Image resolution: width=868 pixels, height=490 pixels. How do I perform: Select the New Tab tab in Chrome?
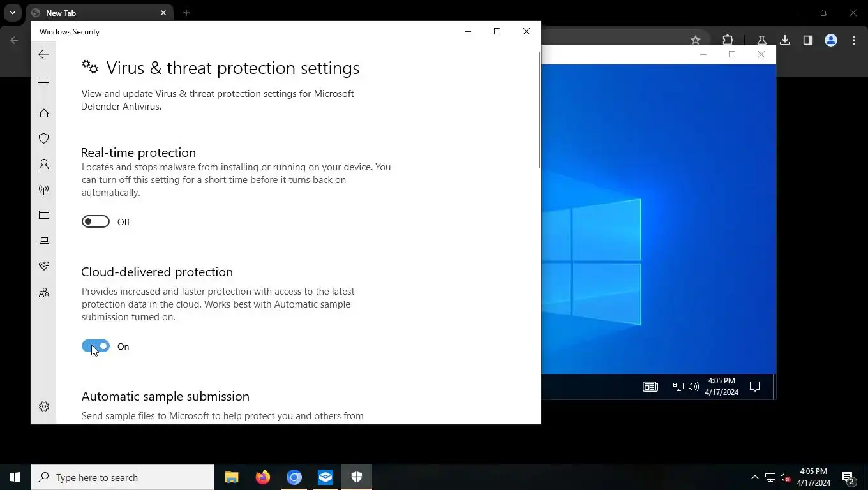[x=99, y=13]
